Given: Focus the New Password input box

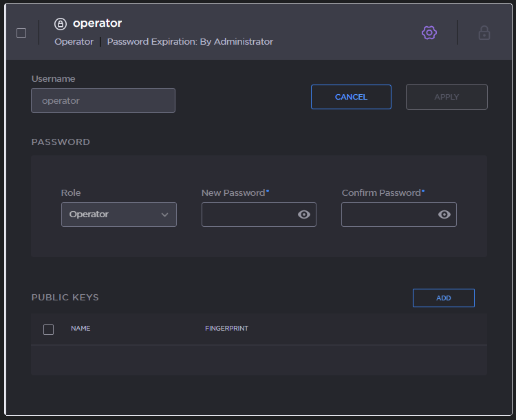Looking at the screenshot, I should point(248,214).
